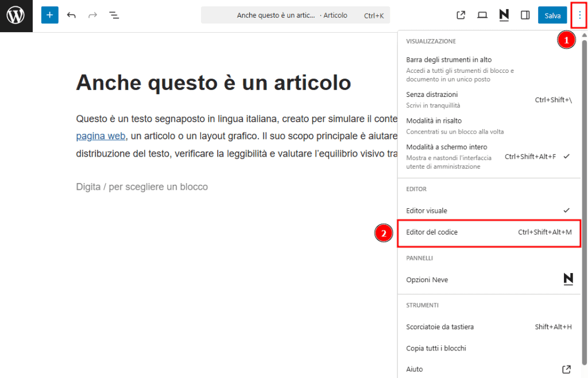Open post preview in new tab icon
Viewport: 588px width, 378px height.
click(461, 15)
